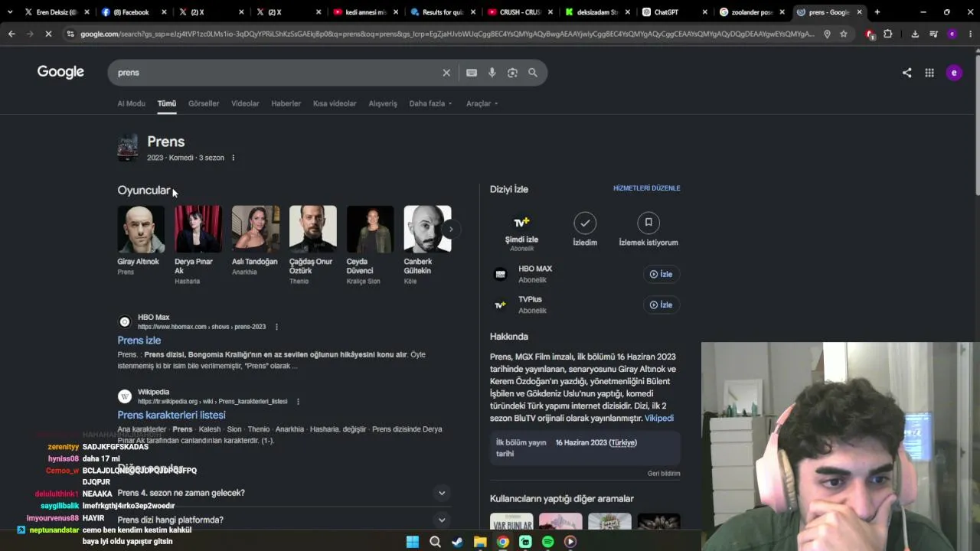
Task: Click İzle button for TVPlus
Action: click(x=661, y=305)
